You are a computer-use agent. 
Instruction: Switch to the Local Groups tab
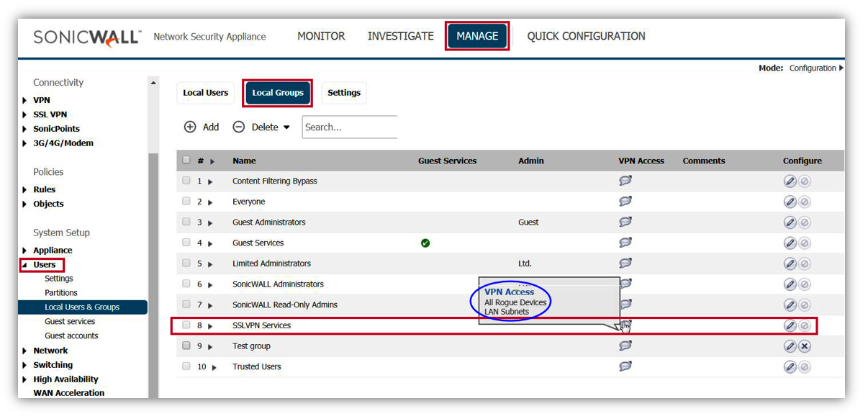[278, 93]
